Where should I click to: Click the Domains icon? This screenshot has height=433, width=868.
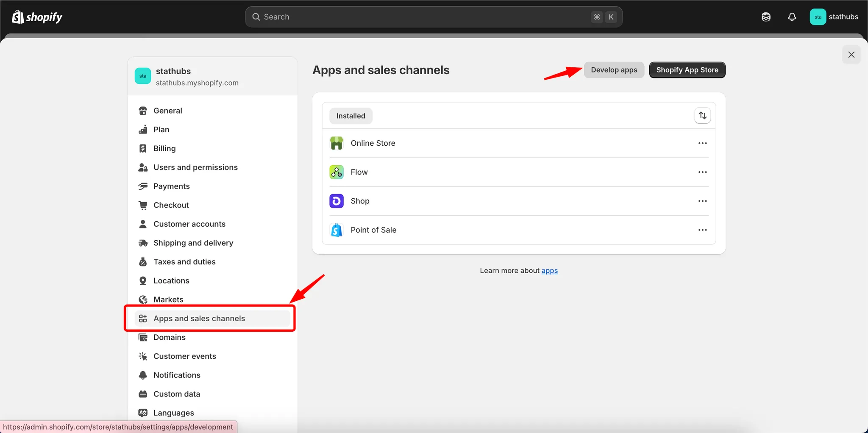[x=143, y=337]
